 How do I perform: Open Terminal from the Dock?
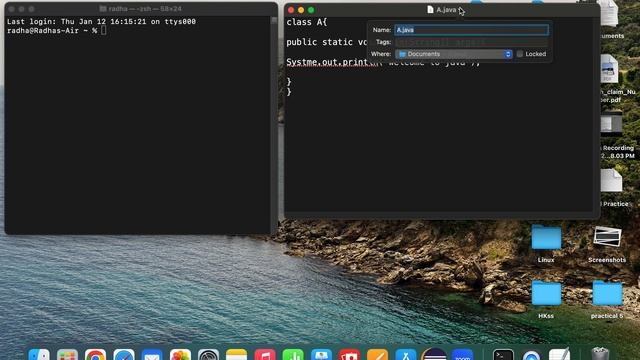pyautogui.click(x=503, y=354)
